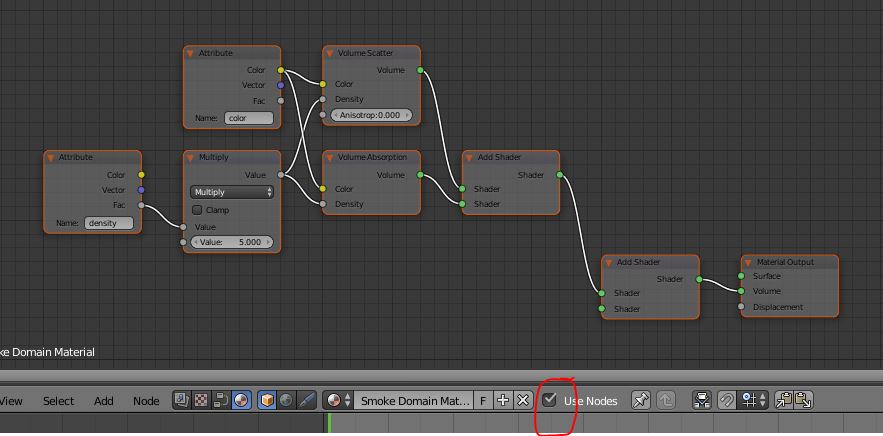Open the Select menu
Viewport: 883px width, 436px height.
point(58,401)
